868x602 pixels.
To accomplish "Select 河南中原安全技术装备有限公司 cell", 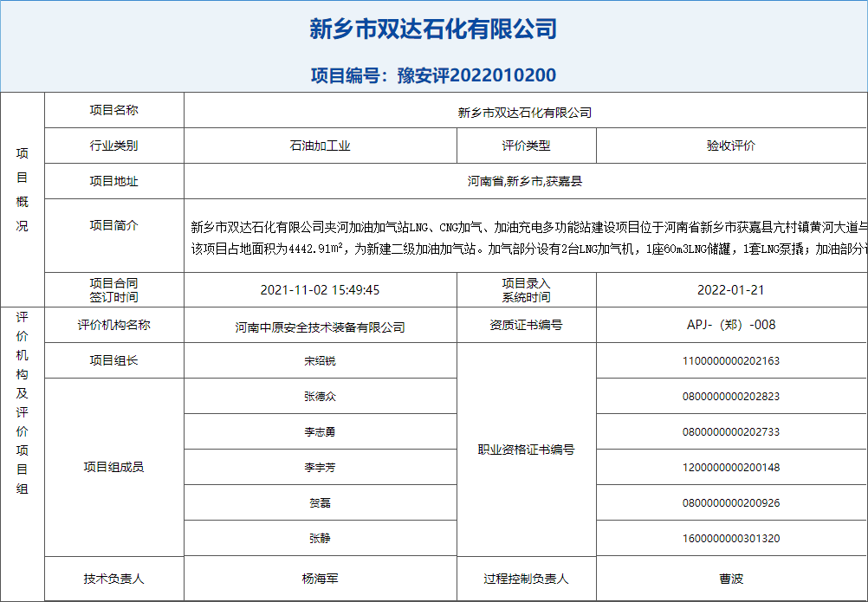I will [321, 325].
